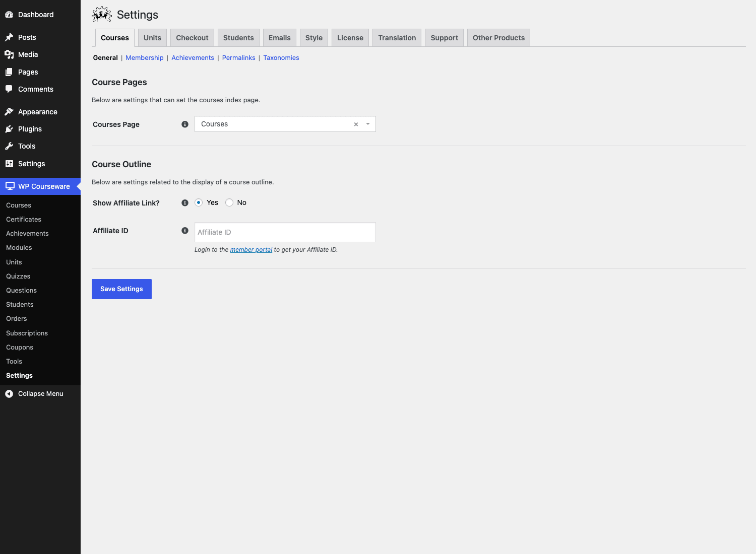Open the Support tab
This screenshot has height=554, width=756.
(445, 38)
